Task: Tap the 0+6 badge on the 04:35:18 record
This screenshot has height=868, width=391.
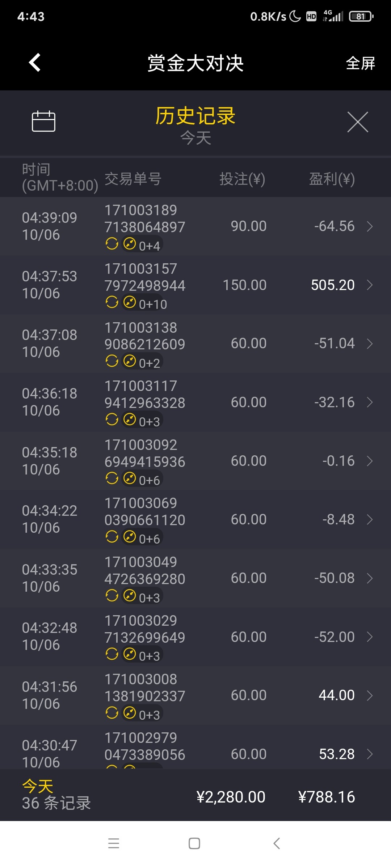Action: click(x=143, y=479)
